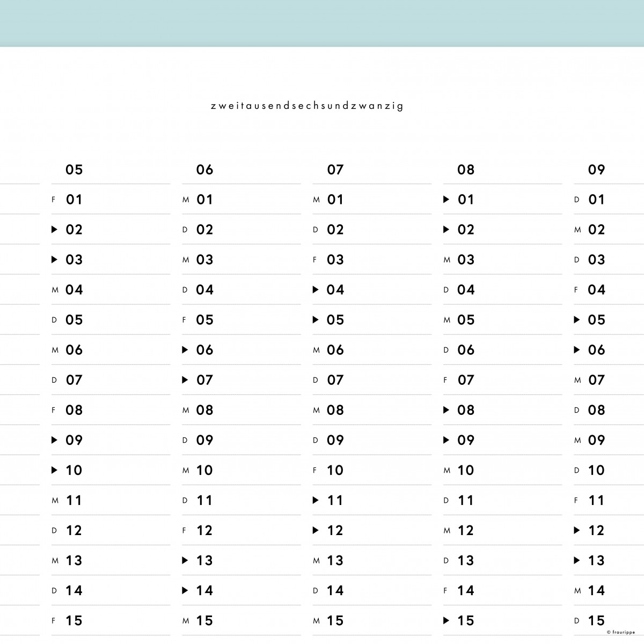The width and height of the screenshot is (644, 644).
Task: Click the F weekday letter beside day 05 in month 06
Action: (185, 320)
